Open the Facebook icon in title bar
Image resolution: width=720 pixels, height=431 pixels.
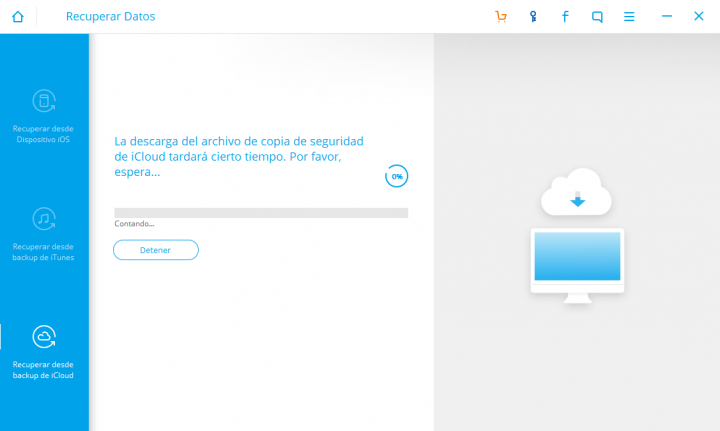click(565, 16)
